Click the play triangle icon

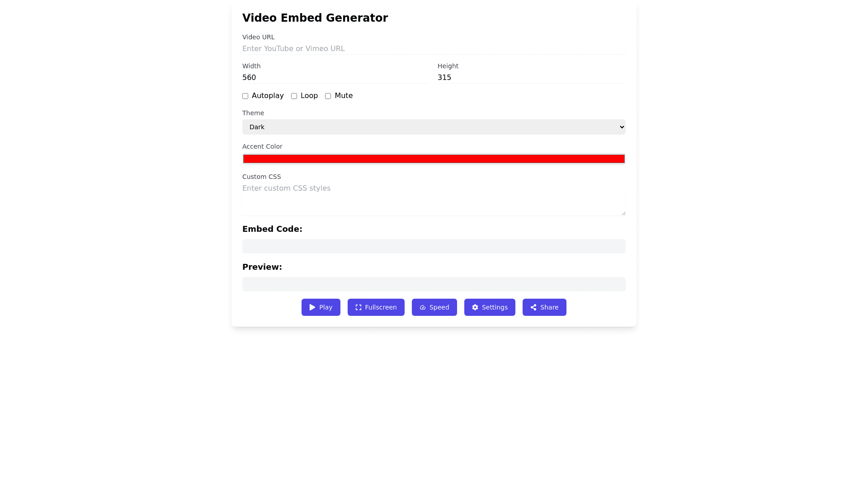tap(312, 307)
